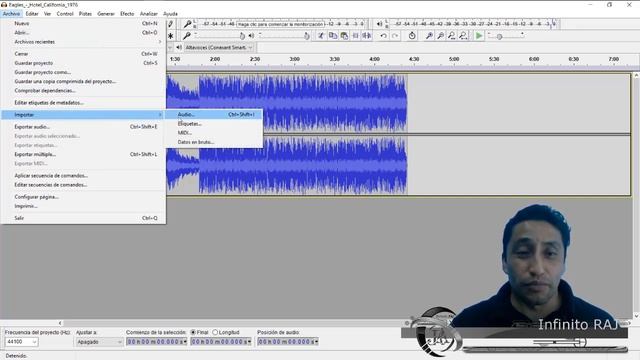Click the Sync-Lock tracks clock icon

pos(412,36)
